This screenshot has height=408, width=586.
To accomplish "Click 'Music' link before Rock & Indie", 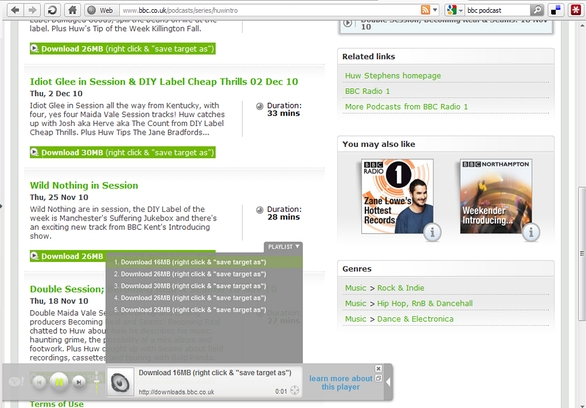I will coord(355,288).
